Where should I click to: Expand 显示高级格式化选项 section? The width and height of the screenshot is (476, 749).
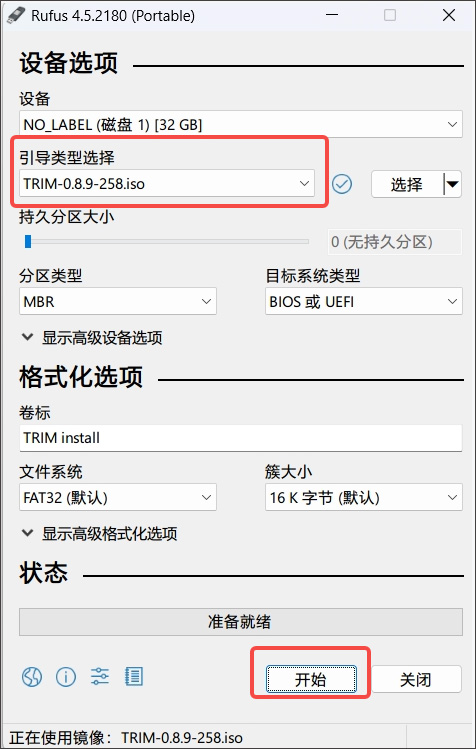tap(99, 533)
